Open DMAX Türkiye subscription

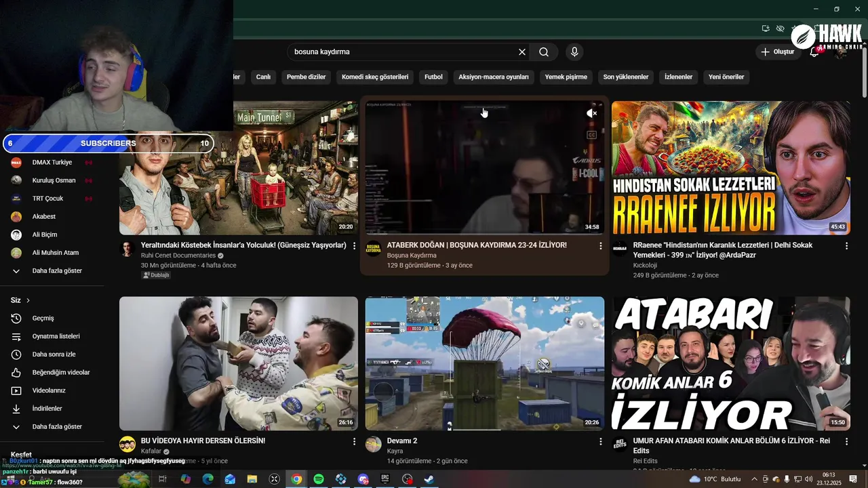tap(52, 163)
